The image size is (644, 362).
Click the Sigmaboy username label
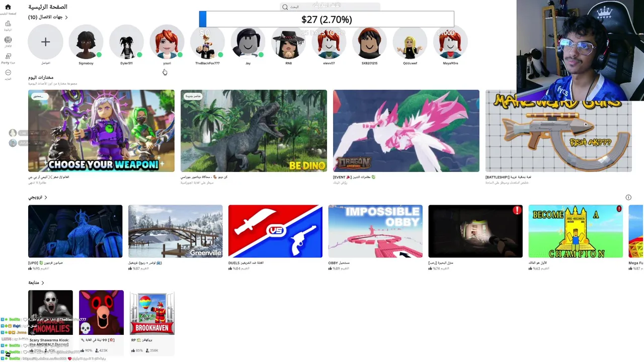click(x=86, y=63)
